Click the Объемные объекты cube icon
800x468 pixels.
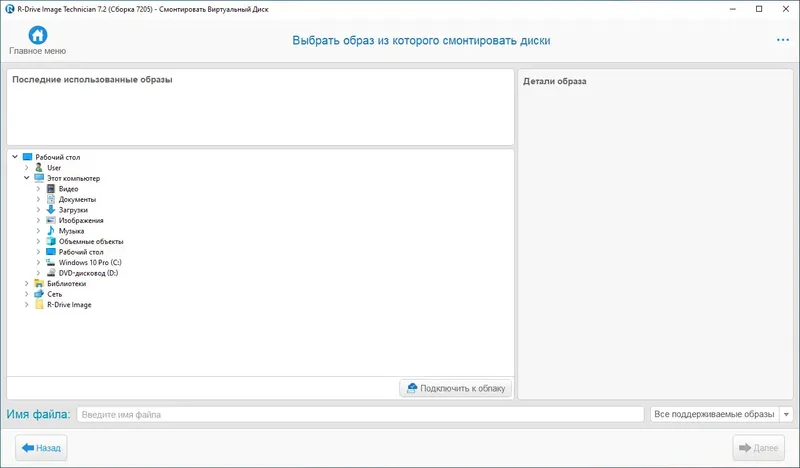tap(51, 241)
